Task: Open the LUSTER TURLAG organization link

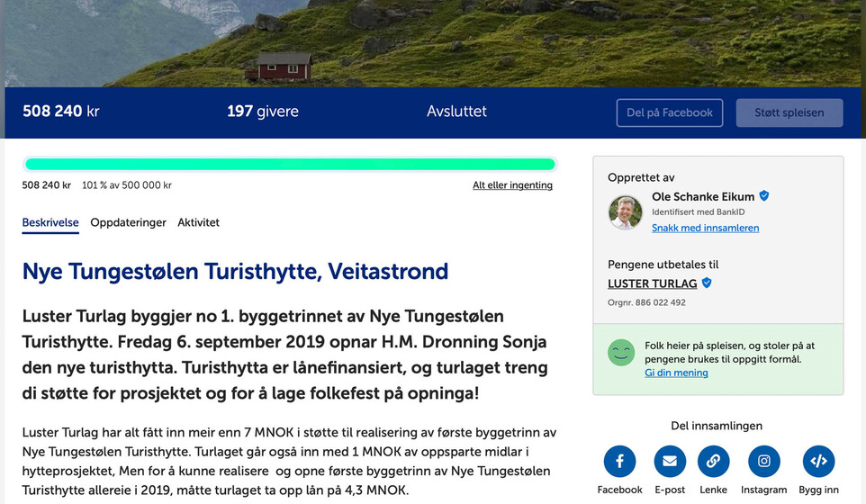Action: (653, 283)
